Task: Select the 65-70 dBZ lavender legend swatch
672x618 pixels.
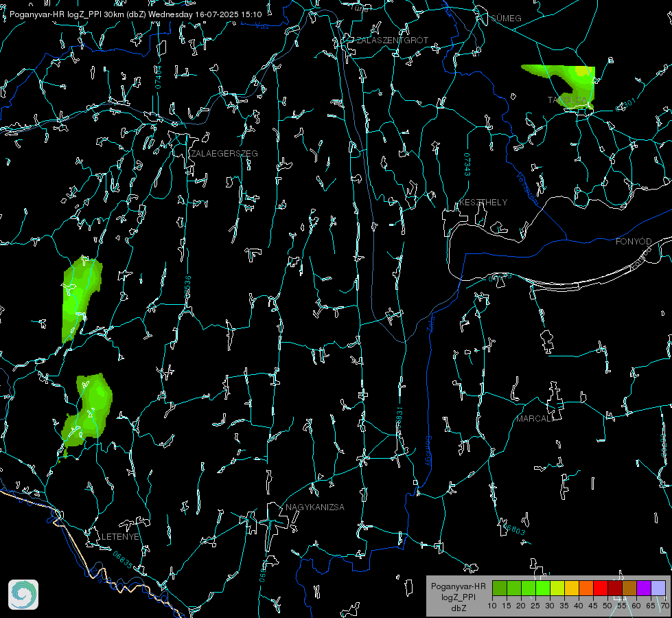Action: click(x=658, y=588)
